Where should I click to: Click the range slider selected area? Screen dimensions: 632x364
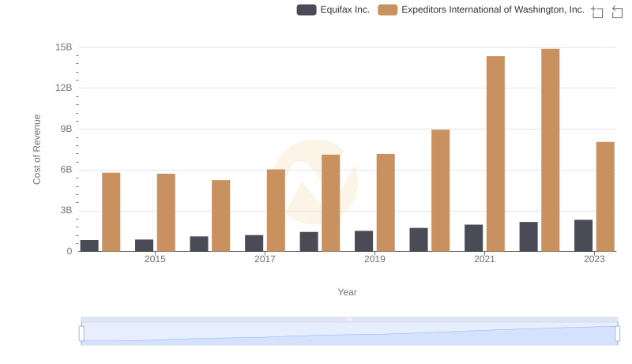click(x=349, y=334)
